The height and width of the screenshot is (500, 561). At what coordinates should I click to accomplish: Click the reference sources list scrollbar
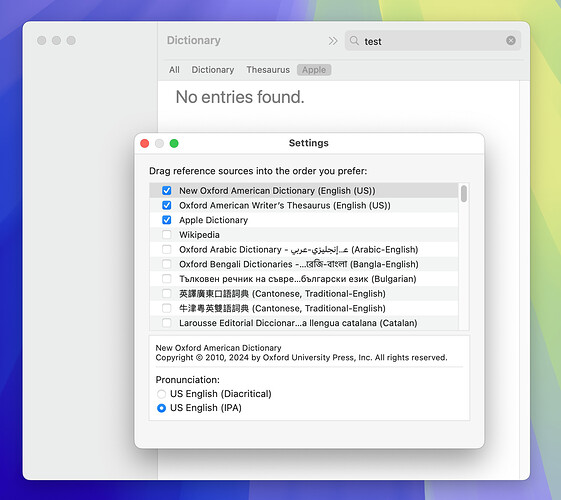pos(464,193)
